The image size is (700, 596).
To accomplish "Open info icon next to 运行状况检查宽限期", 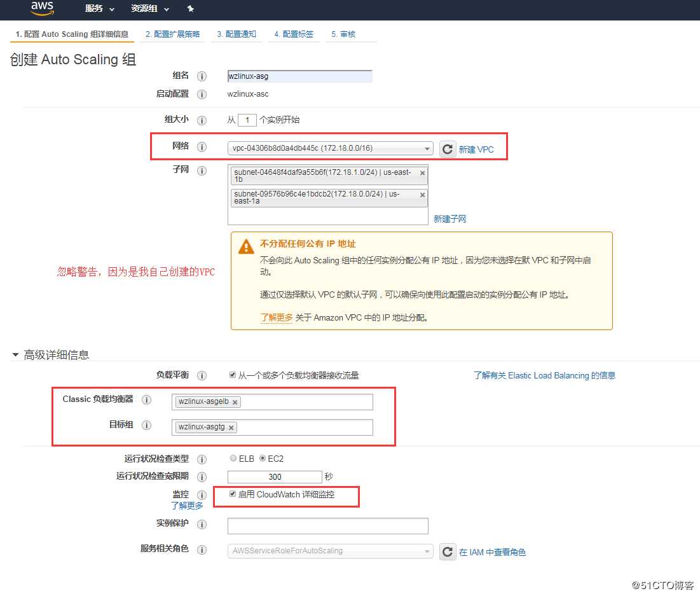I will point(202,476).
